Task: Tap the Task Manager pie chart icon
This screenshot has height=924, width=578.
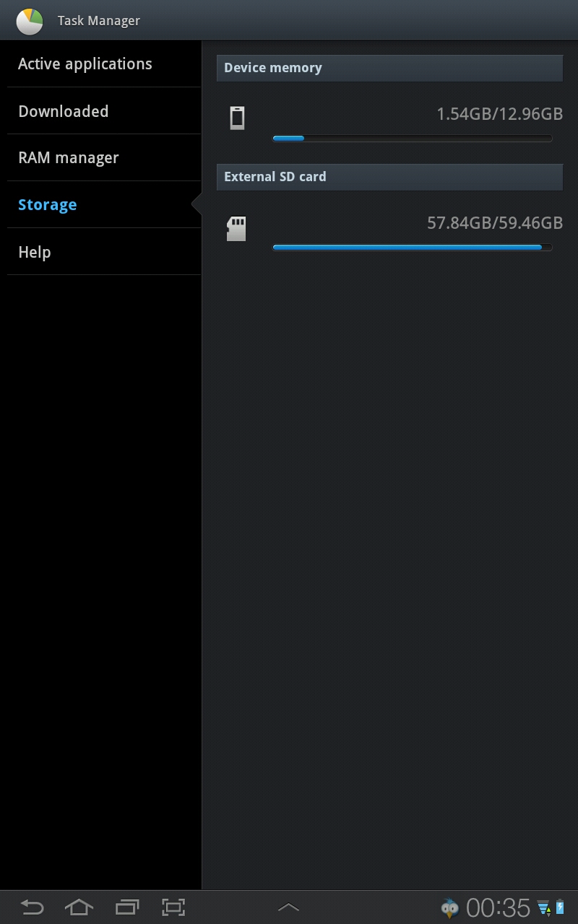Action: 30,21
